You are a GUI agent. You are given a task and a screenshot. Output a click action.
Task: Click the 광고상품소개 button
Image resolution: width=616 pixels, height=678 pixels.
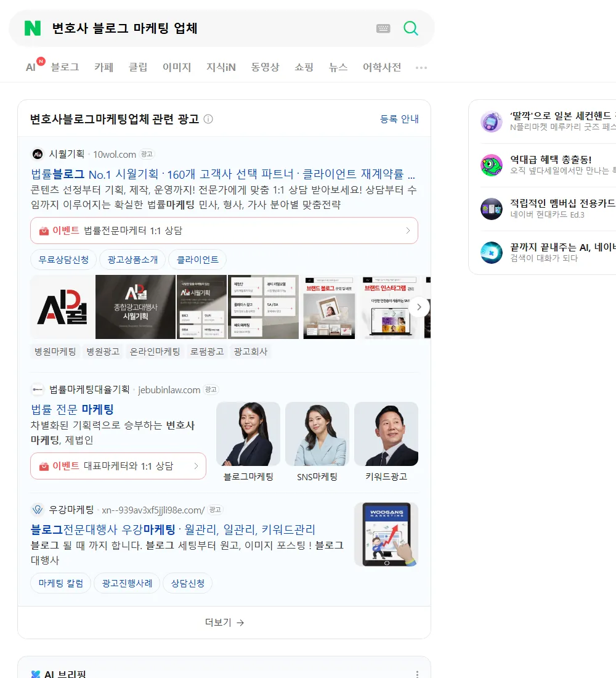click(132, 260)
